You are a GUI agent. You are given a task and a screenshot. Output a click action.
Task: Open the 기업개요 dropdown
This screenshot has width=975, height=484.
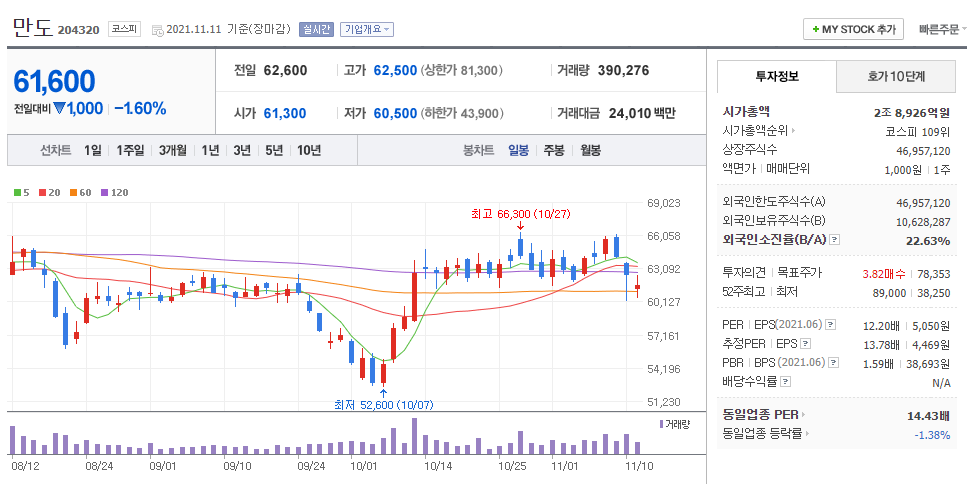[367, 29]
